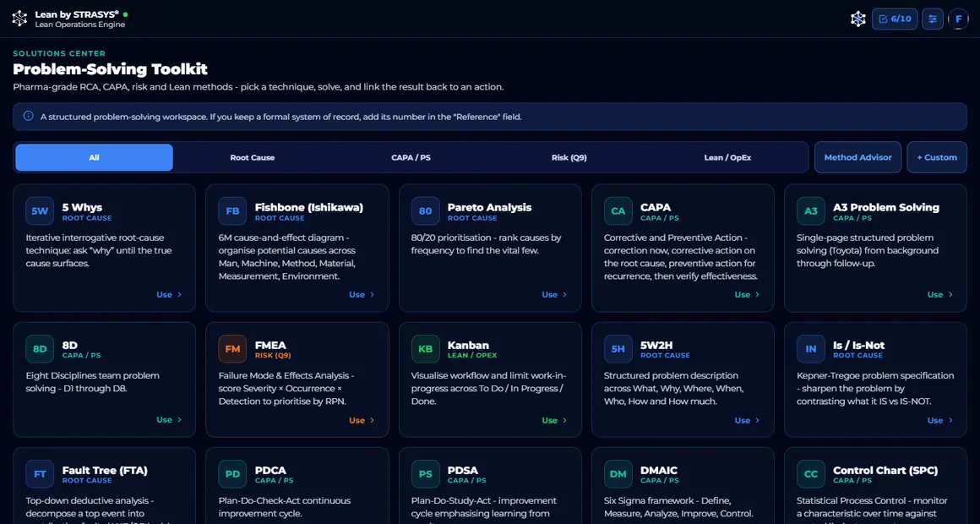
Task: Use the Pareto Analysis technique
Action: pos(554,294)
